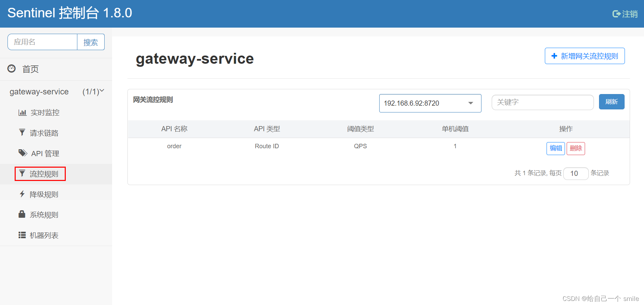Image resolution: width=644 pixels, height=305 pixels.
Task: Click the 操作 column header
Action: 566,129
